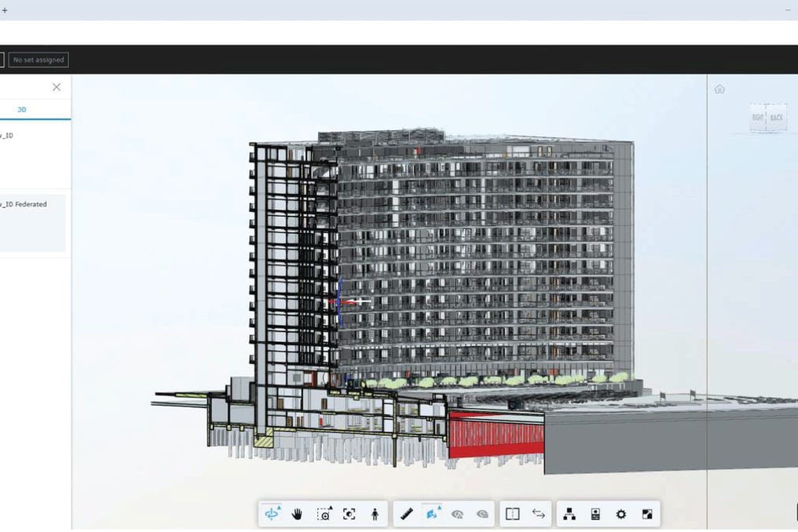Click the BACK face of view cube
The height and width of the screenshot is (532, 798).
777,118
